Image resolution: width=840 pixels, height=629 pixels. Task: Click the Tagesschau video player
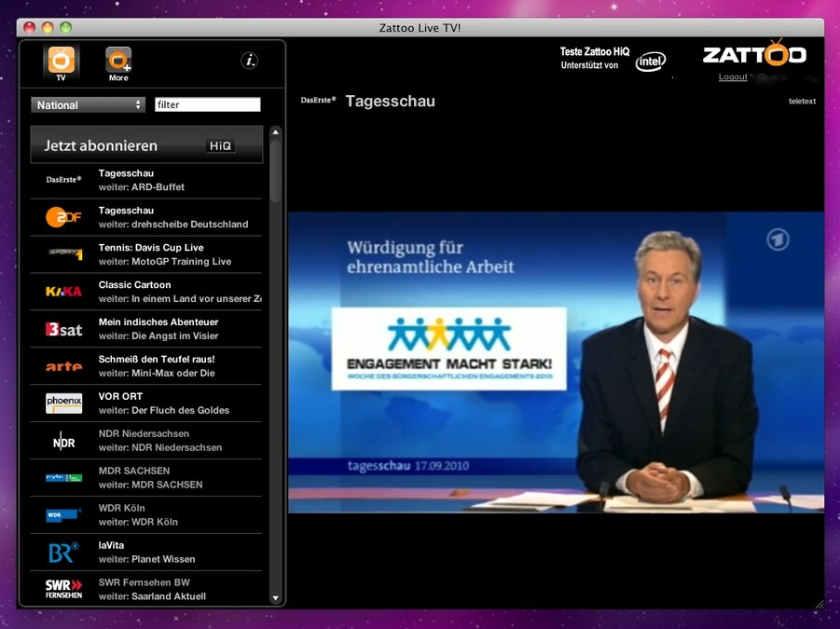[556, 362]
